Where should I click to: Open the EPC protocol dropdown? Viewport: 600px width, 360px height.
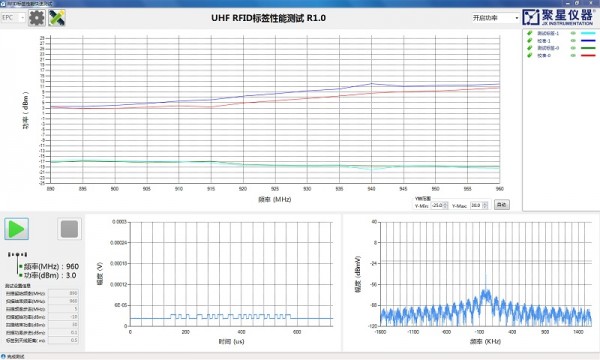click(x=13, y=18)
